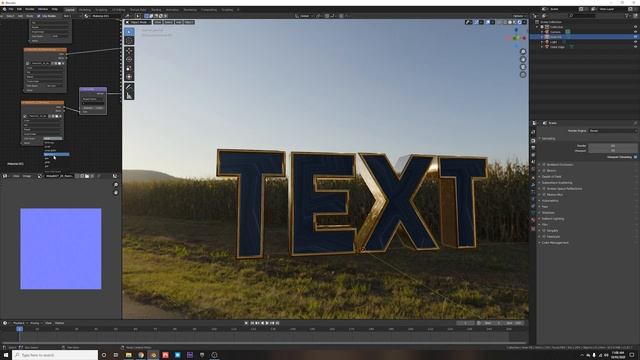640x360 pixels.
Task: Switch perspective/orthographic view gizmo
Action: (523, 75)
